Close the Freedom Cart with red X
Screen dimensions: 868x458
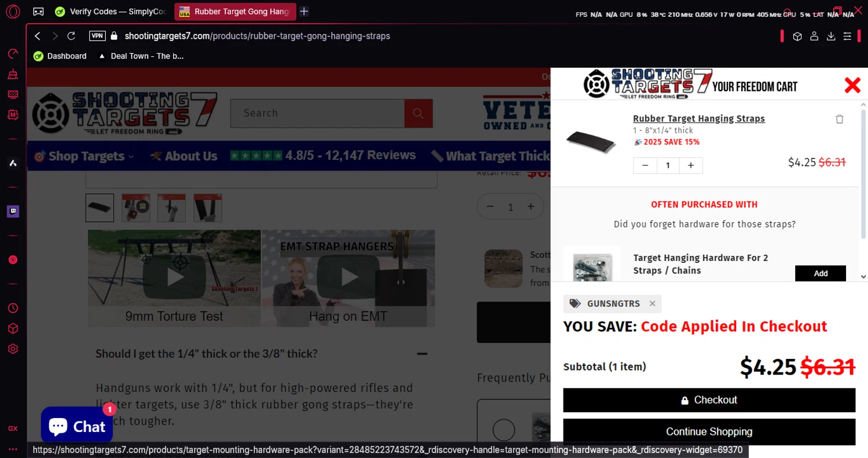point(852,85)
